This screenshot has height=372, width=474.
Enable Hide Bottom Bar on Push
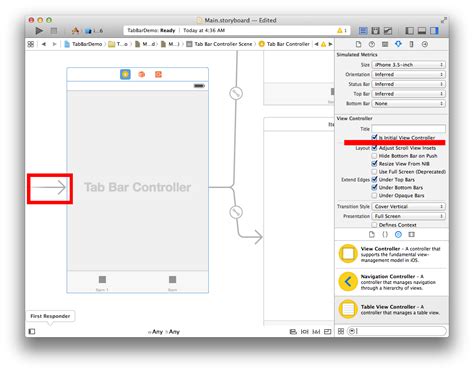click(x=374, y=156)
